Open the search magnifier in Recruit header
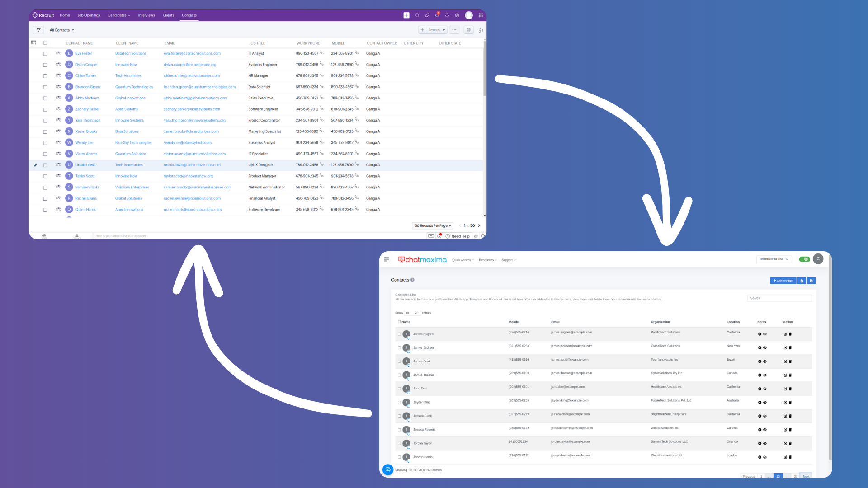This screenshot has width=868, height=488. point(417,15)
